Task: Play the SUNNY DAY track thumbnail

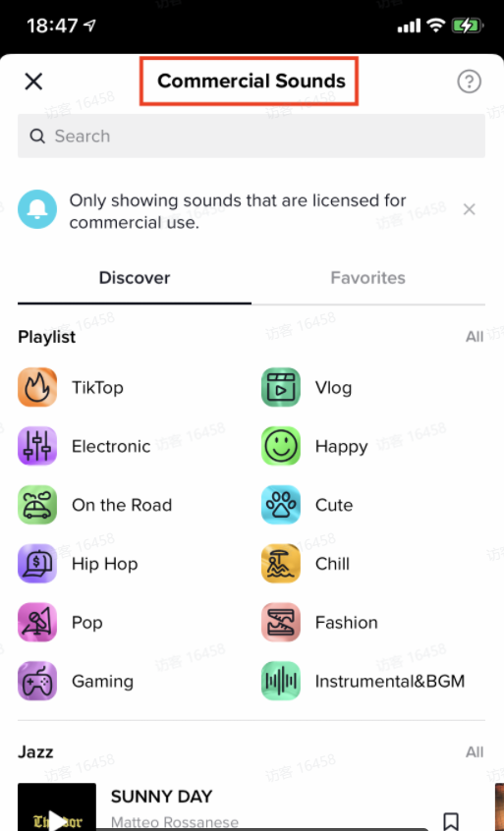Action: (57, 807)
